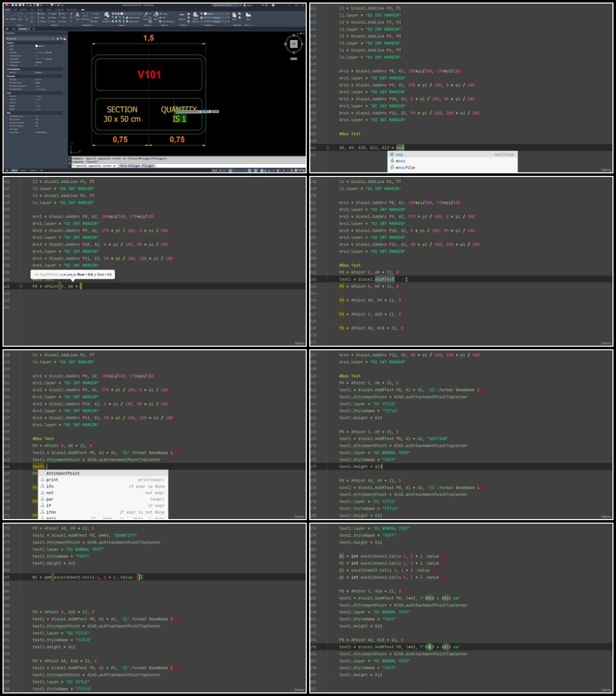Choose mmapfile from the autocomplete popup

pyautogui.click(x=405, y=167)
